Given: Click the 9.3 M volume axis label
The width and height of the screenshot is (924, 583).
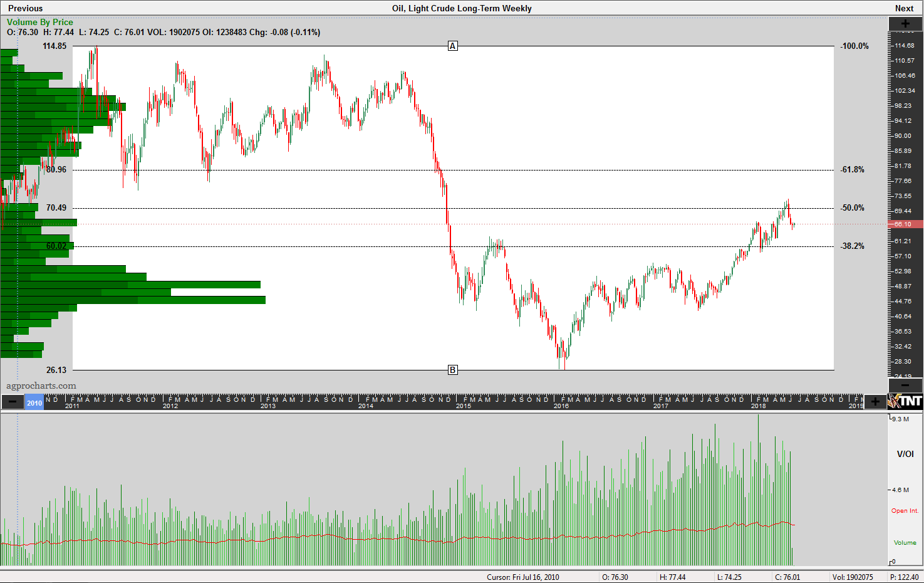Looking at the screenshot, I should click(x=901, y=419).
